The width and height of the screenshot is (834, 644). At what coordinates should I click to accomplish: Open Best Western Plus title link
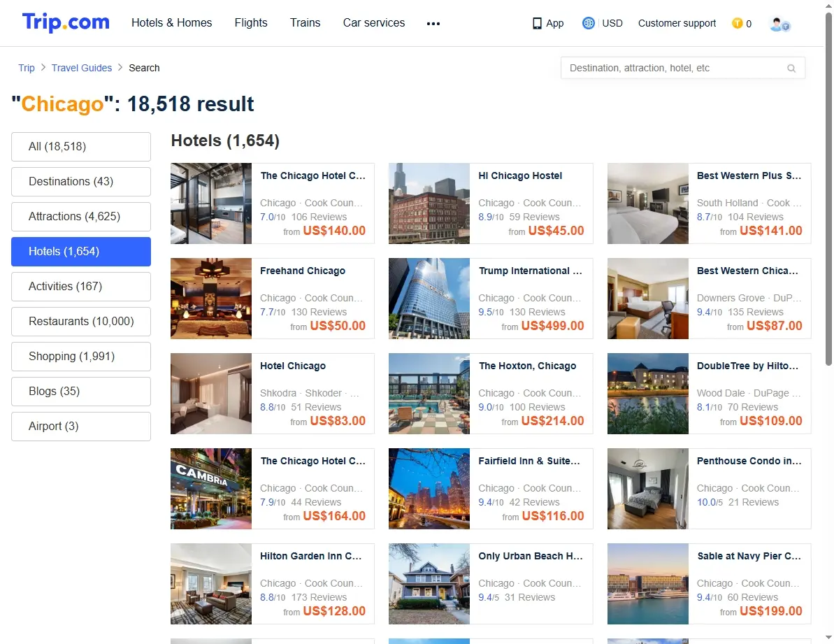(x=749, y=176)
